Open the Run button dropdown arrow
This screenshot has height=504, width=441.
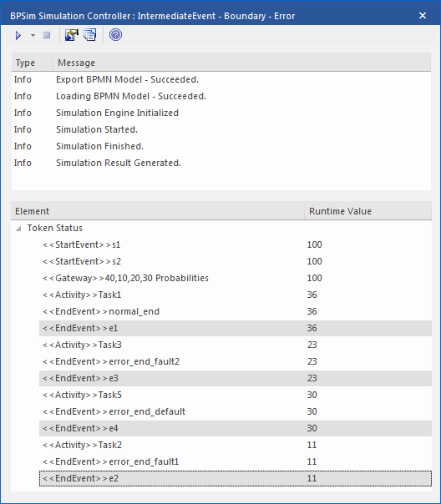click(33, 35)
